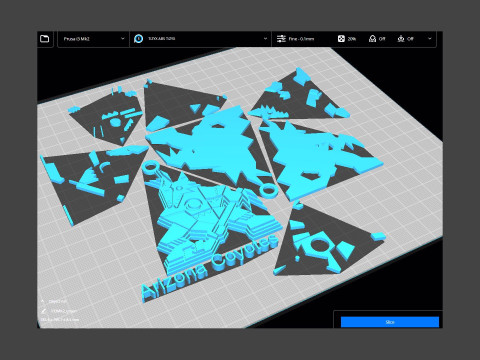Expand the print settings panel chevron
Image resolution: width=480 pixels, height=360 pixels.
coord(430,39)
